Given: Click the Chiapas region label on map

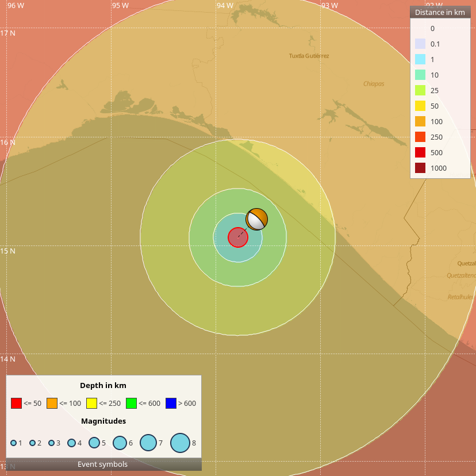Looking at the screenshot, I should [374, 84].
